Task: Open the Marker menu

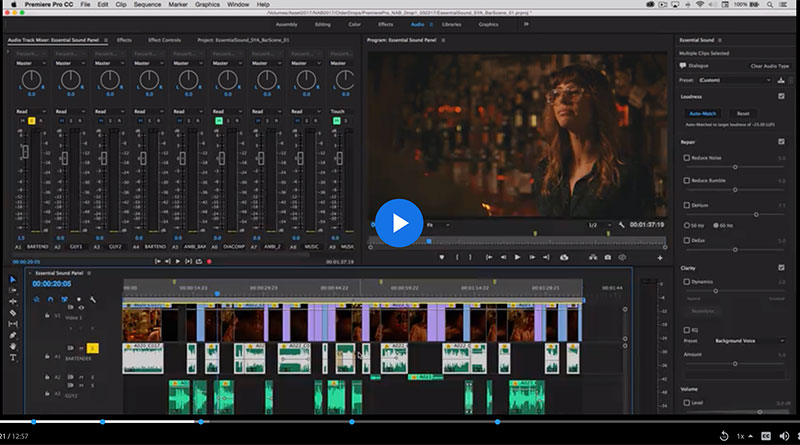Action: [x=178, y=5]
